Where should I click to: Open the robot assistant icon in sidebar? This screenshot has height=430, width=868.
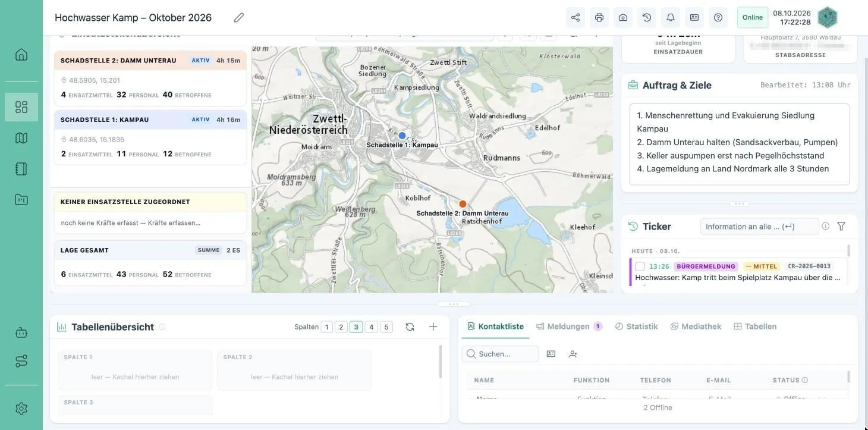(x=21, y=332)
